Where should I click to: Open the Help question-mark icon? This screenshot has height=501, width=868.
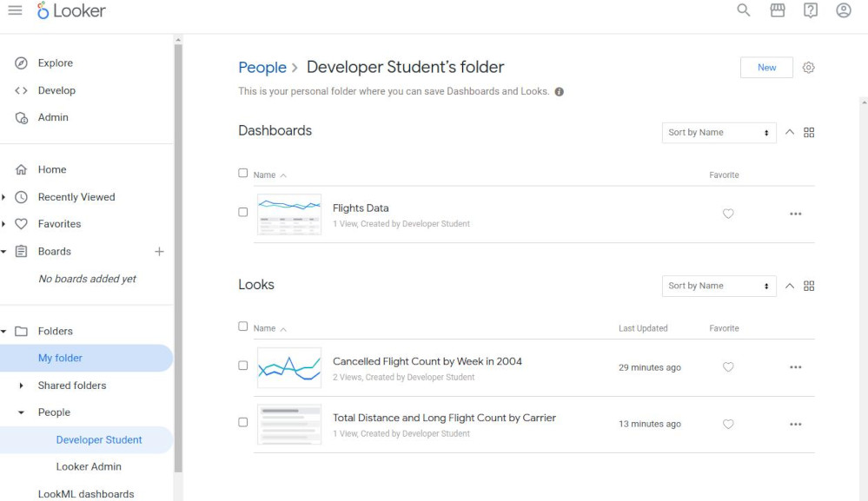811,10
